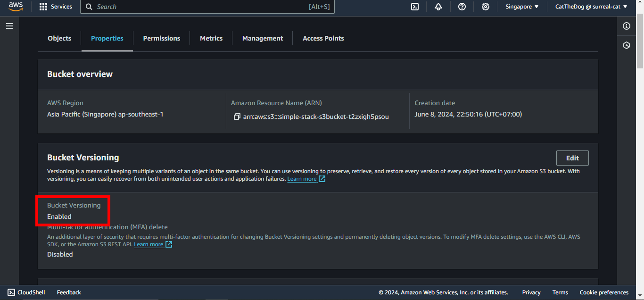644x300 pixels.
Task: Open the Singapore region dropdown
Action: [522, 7]
